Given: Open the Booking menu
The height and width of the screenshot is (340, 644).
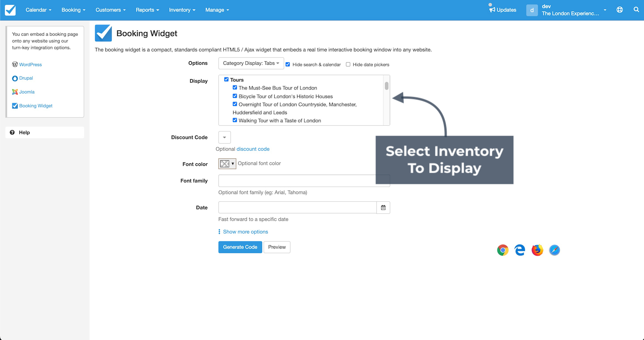Looking at the screenshot, I should pos(73,10).
